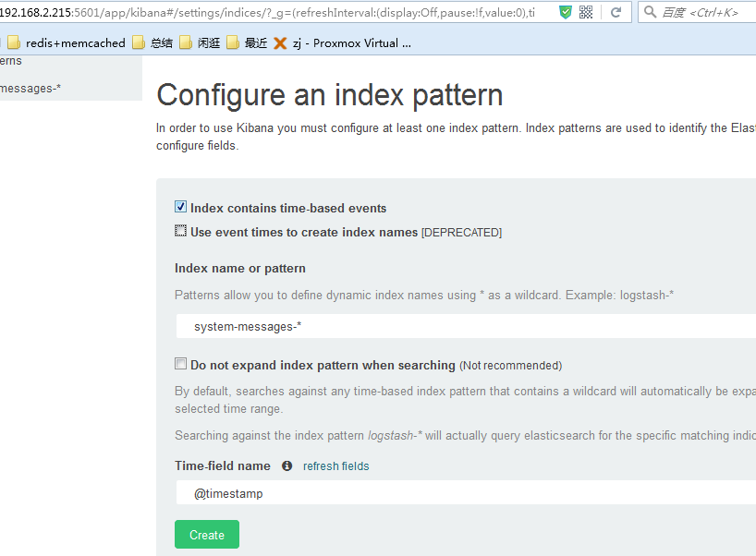The height and width of the screenshot is (556, 756).
Task: Click the green shield security icon
Action: [565, 12]
